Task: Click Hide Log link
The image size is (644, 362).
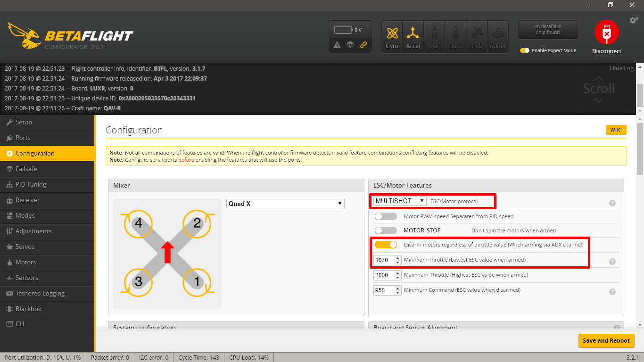Action: [622, 68]
